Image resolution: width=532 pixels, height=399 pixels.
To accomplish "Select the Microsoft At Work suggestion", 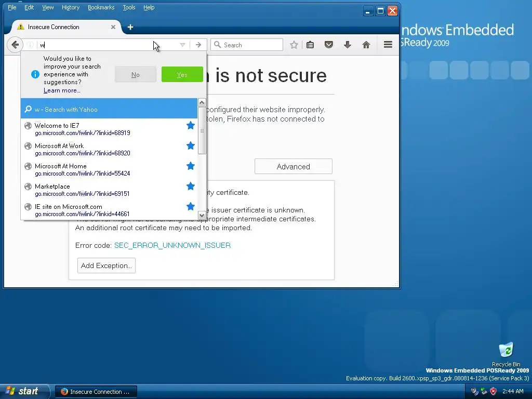I will [x=109, y=149].
